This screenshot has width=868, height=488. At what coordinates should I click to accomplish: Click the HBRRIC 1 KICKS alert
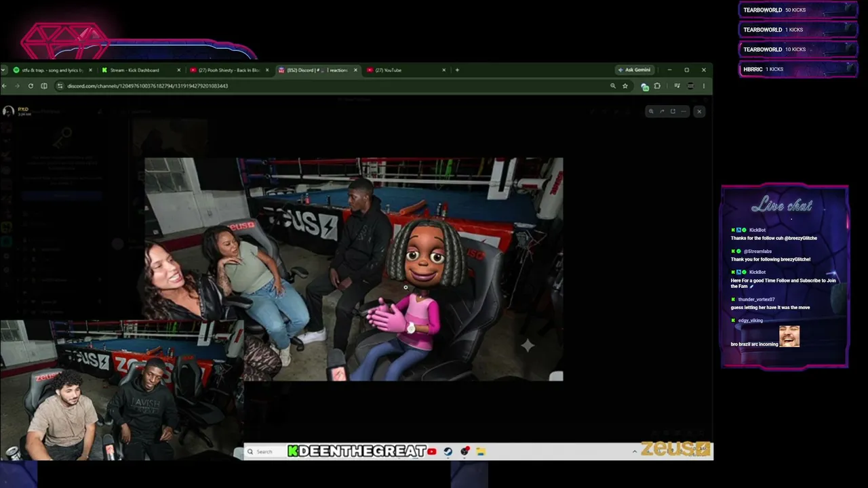[x=797, y=69]
